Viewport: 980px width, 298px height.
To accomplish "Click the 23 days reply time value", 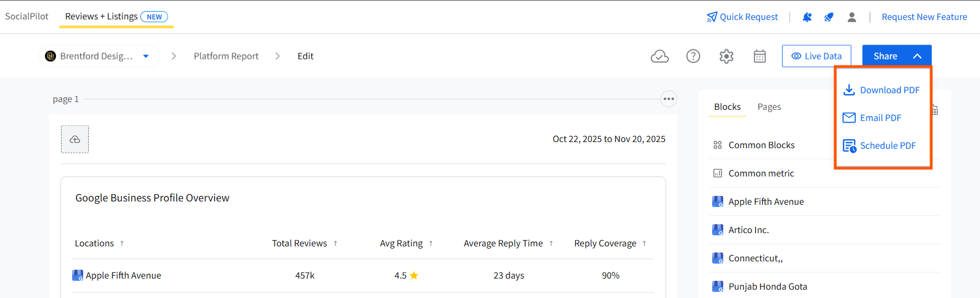I will point(509,275).
